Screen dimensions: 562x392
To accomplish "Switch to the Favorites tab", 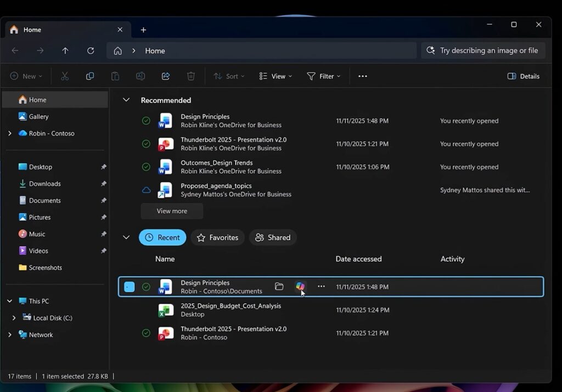I will 217,237.
